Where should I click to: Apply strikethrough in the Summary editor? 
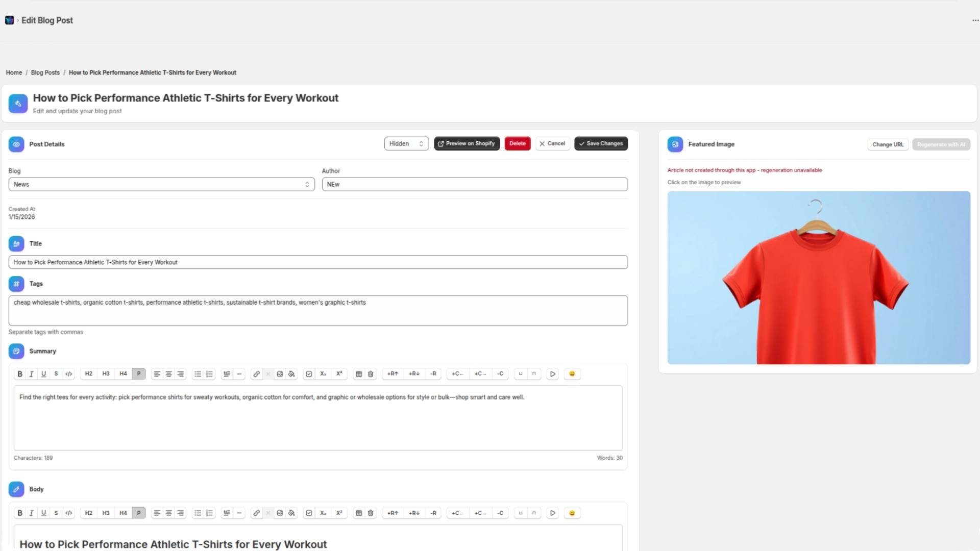coord(56,373)
